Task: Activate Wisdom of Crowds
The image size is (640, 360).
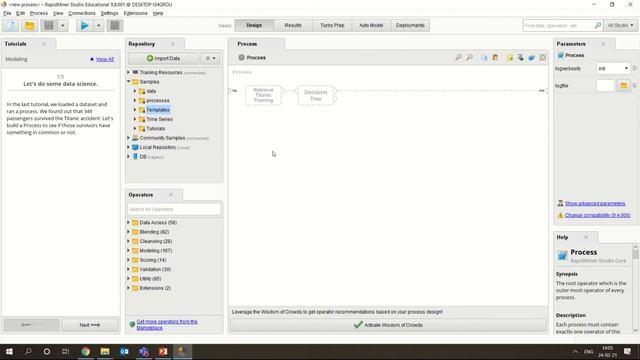Action: pos(388,325)
